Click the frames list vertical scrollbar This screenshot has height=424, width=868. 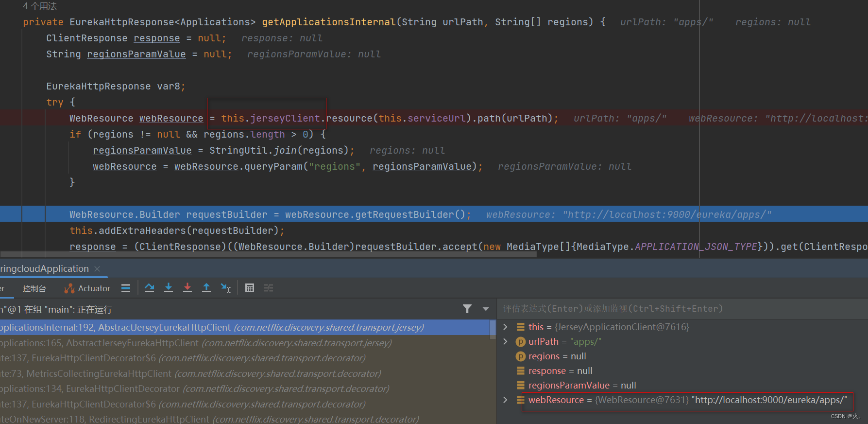pos(493,330)
